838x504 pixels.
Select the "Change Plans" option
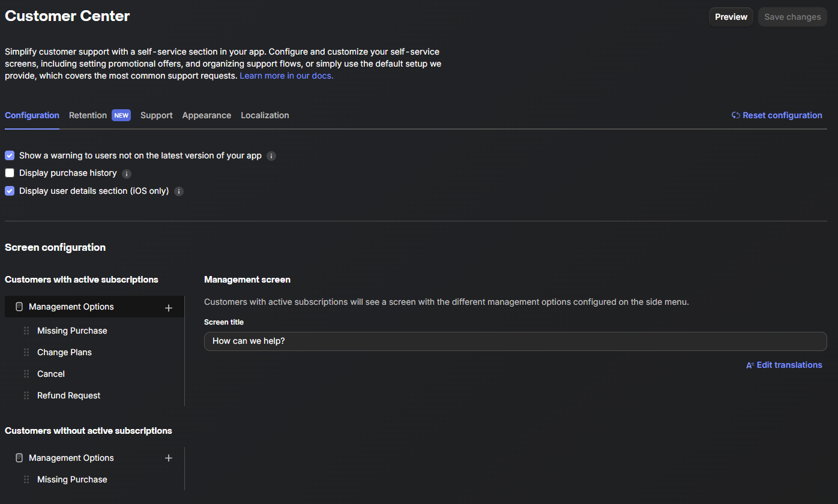64,352
